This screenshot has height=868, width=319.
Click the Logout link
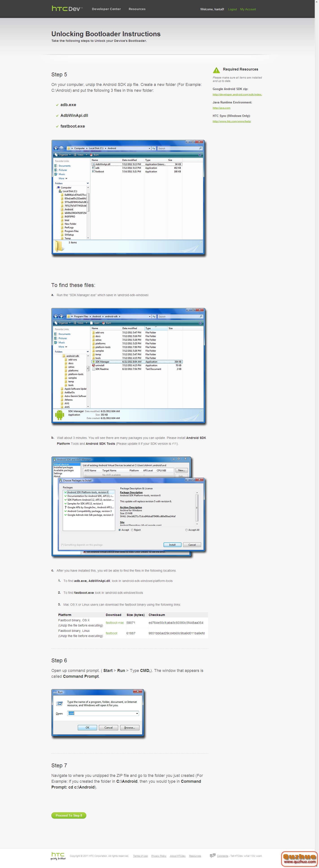(232, 9)
